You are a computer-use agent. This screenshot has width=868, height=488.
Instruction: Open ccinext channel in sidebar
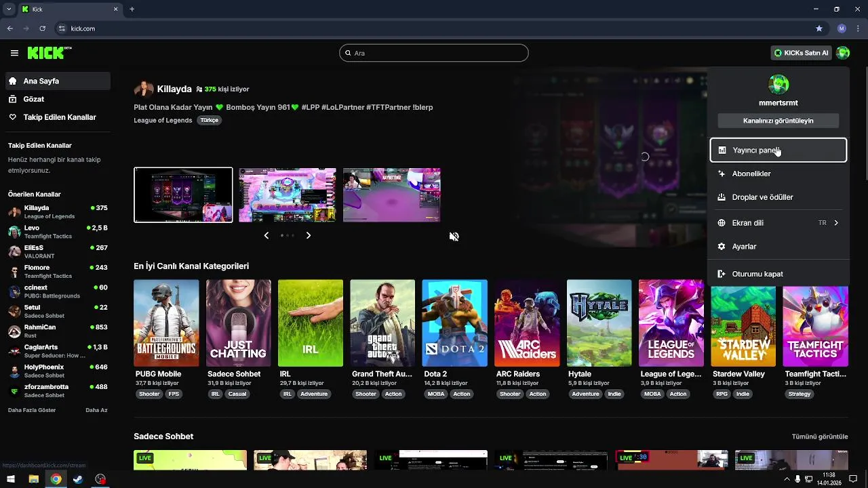[58, 291]
